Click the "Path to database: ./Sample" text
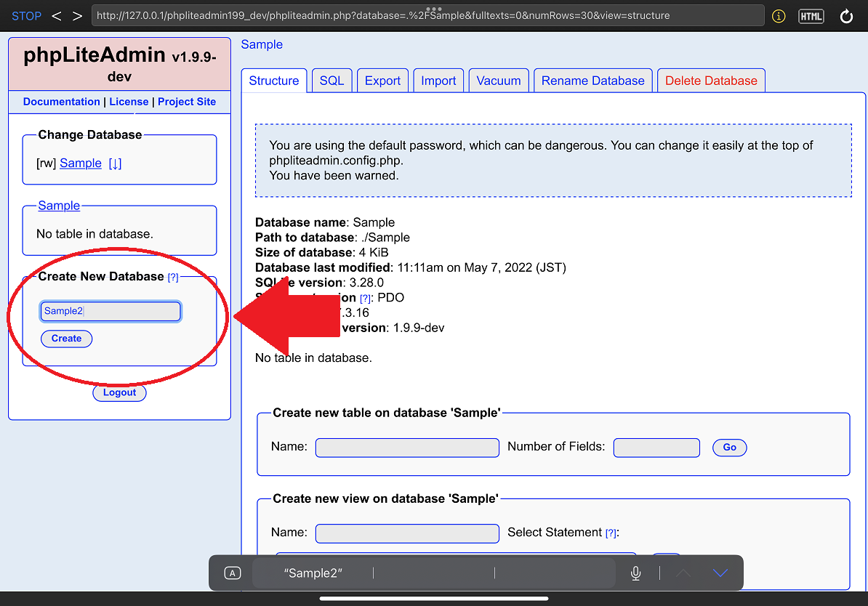 pos(333,238)
